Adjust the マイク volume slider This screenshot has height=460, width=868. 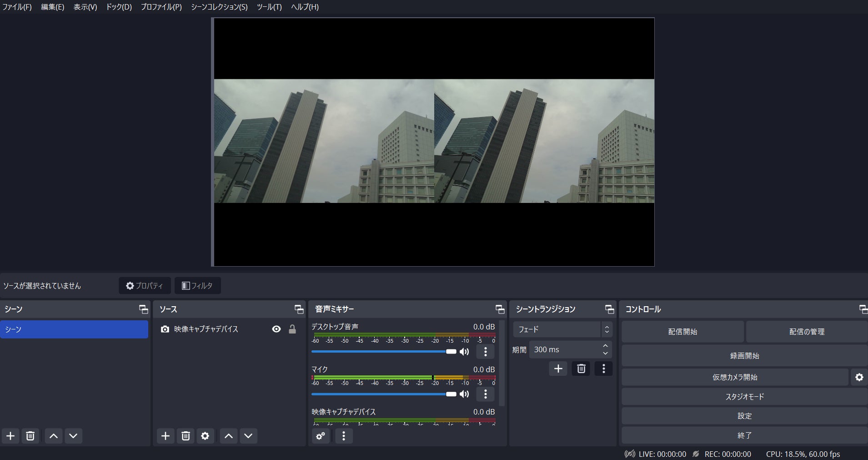[451, 394]
